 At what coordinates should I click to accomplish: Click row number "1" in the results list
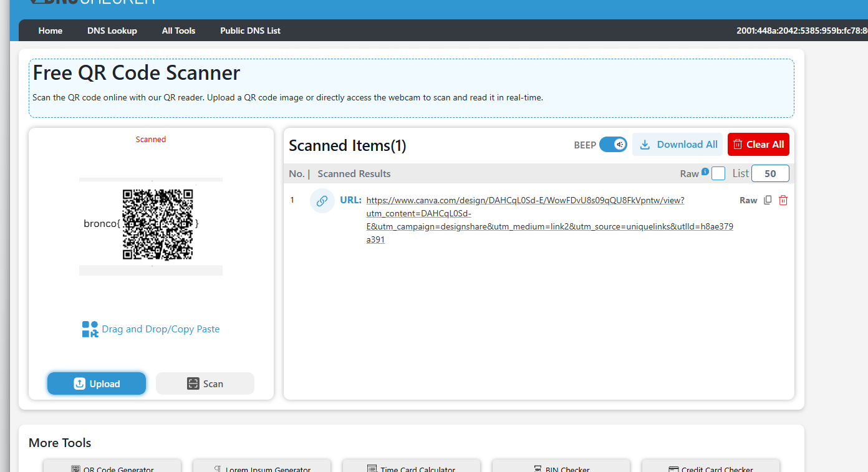(292, 200)
